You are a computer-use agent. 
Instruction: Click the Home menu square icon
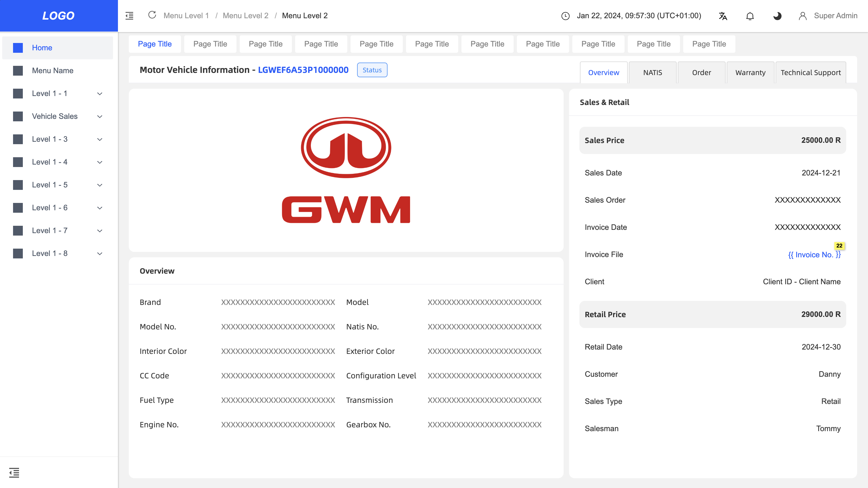[x=18, y=48]
